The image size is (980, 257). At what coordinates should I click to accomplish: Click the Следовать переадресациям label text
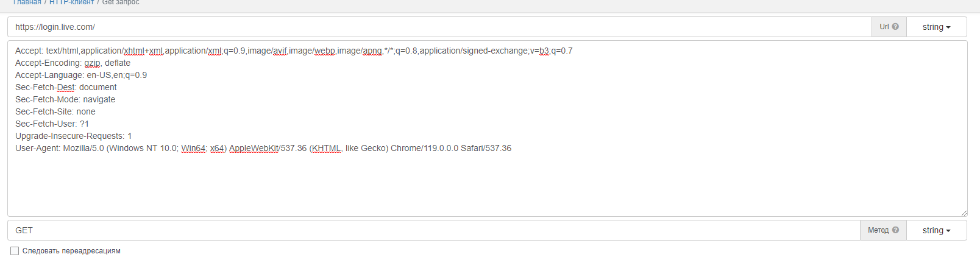click(x=71, y=251)
